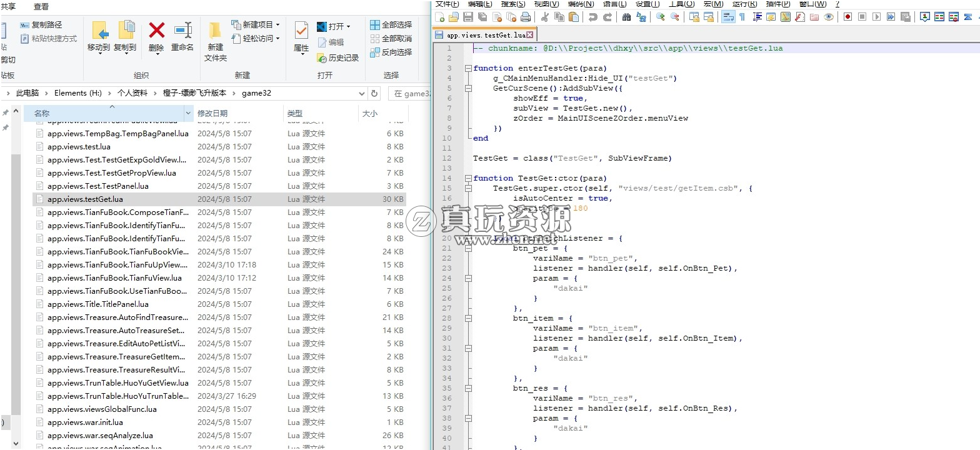Click the 复制路径 button in Explorer ribbon
The height and width of the screenshot is (450, 980).
(41, 25)
